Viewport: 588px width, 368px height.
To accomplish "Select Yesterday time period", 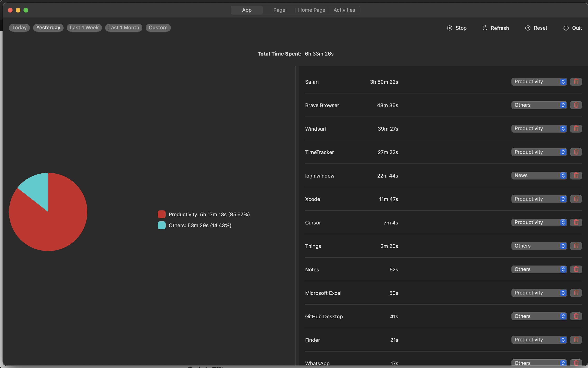I will point(48,28).
